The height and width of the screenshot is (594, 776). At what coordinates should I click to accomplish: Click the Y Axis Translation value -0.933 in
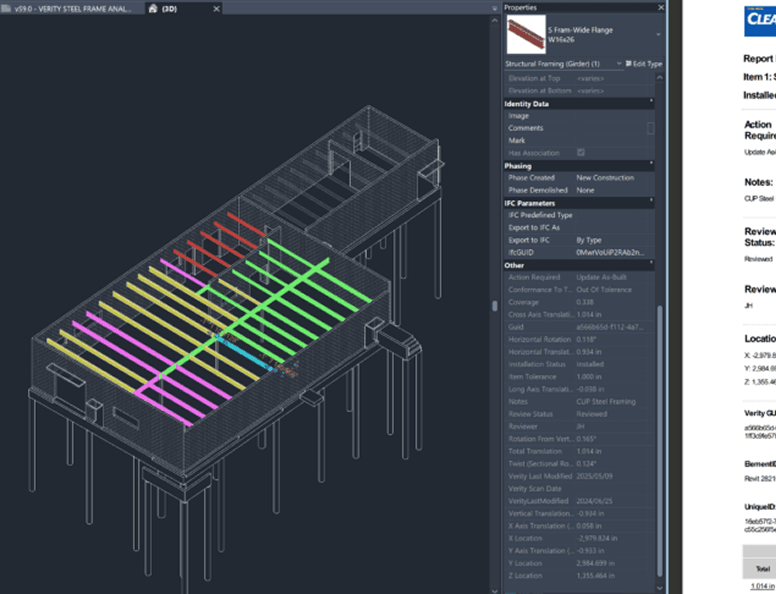[590, 550]
